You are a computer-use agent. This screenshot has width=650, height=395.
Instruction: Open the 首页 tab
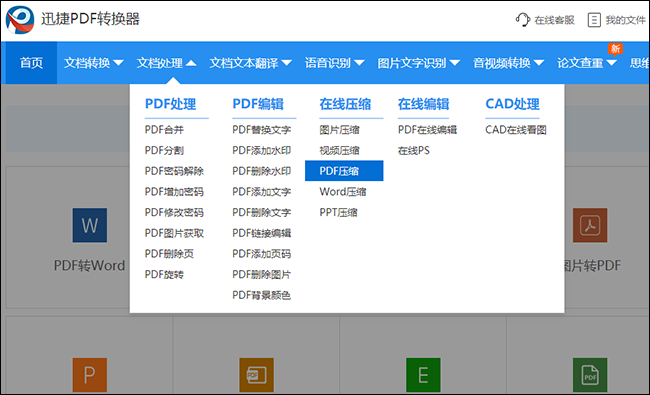[x=32, y=63]
